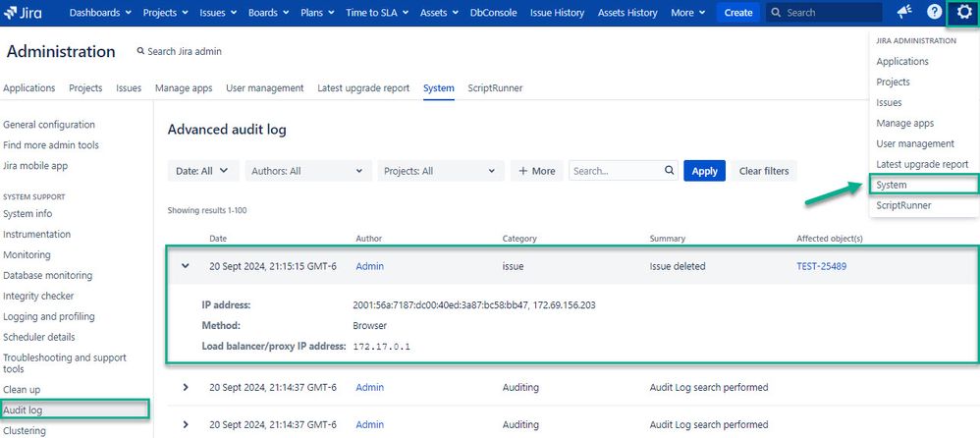Open the Time to SLA dropdown
The image size is (980, 438).
[x=377, y=13]
